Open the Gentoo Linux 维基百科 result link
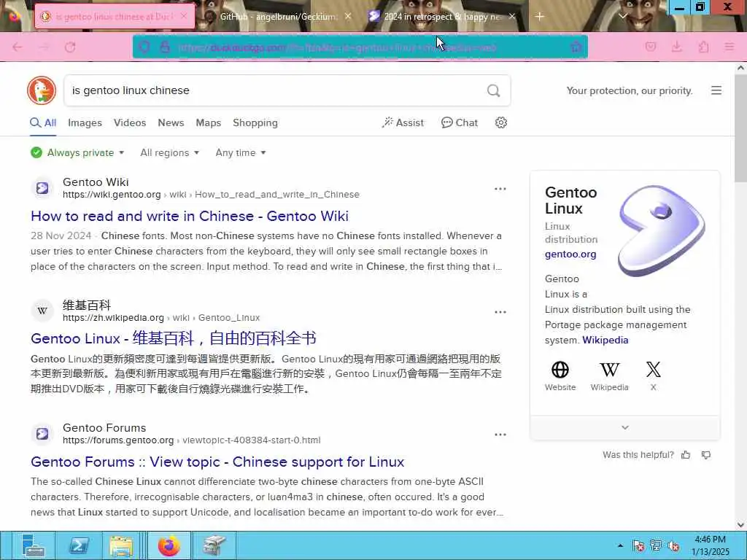The width and height of the screenshot is (747, 560). point(174,338)
